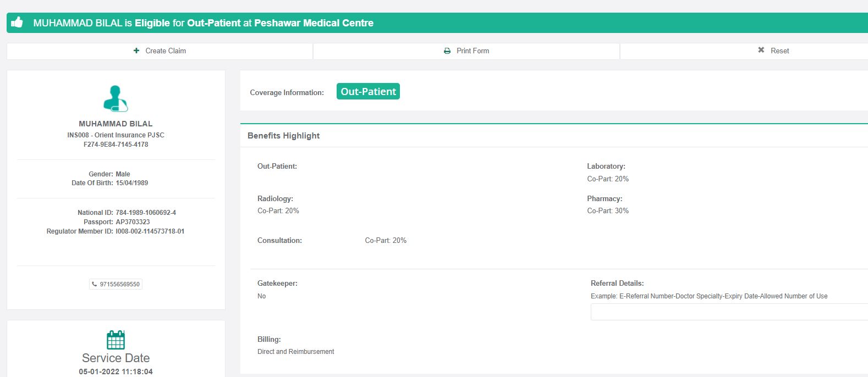
Task: Click the Regulator Member ID value
Action: click(150, 231)
